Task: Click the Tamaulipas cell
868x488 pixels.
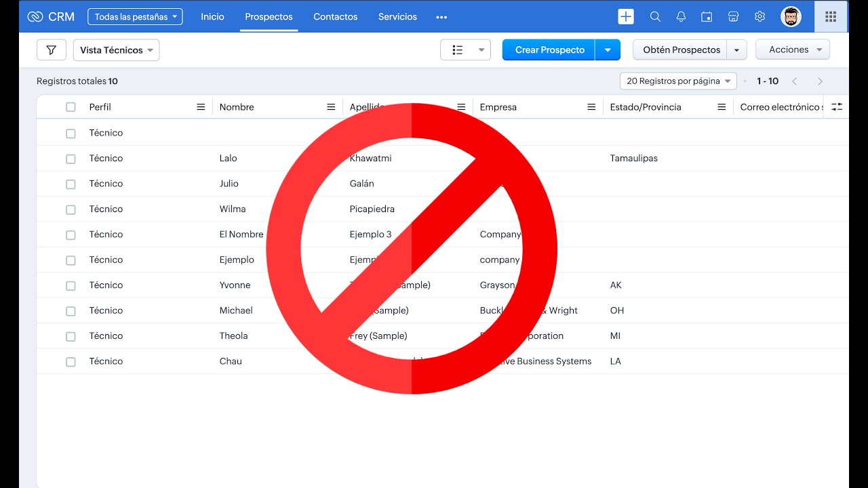Action: click(634, 159)
